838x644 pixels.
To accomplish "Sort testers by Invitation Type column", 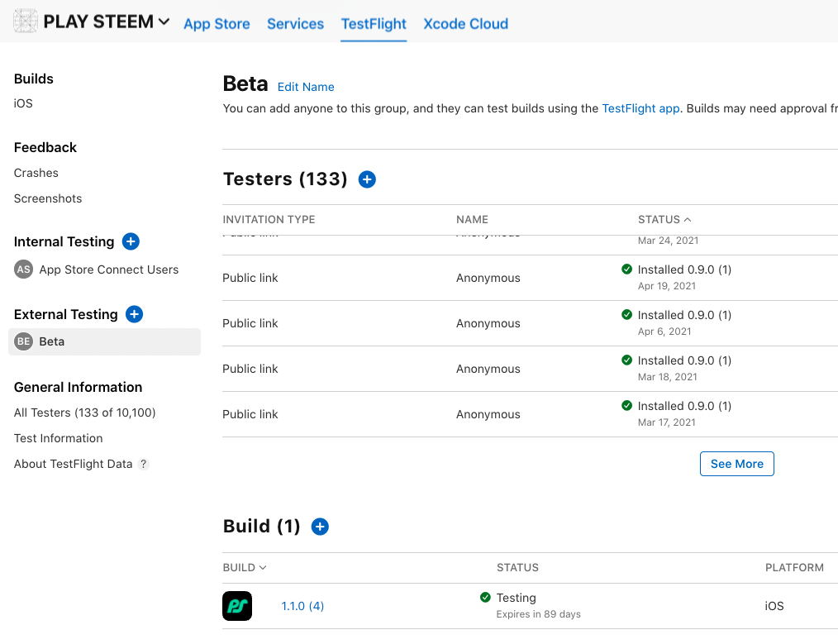I will click(269, 220).
